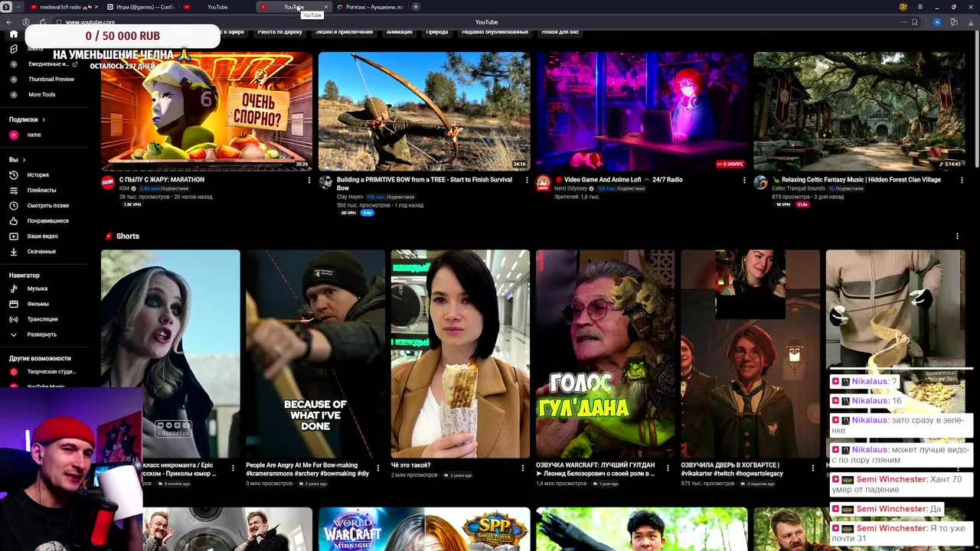Open options for Celtic Fantasy Music video
Viewport: 980px width, 551px height.
tap(962, 181)
